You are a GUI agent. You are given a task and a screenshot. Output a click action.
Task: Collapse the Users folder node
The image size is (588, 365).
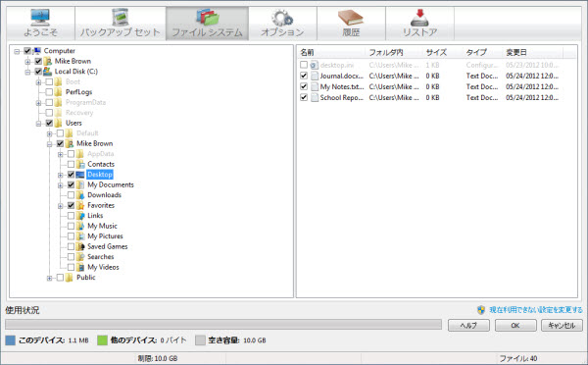[x=38, y=124]
